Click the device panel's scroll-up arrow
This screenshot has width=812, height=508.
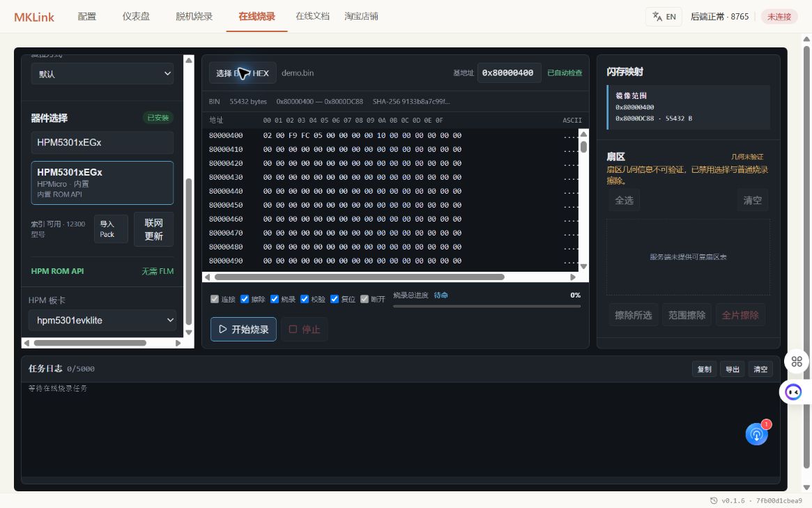tap(189, 61)
